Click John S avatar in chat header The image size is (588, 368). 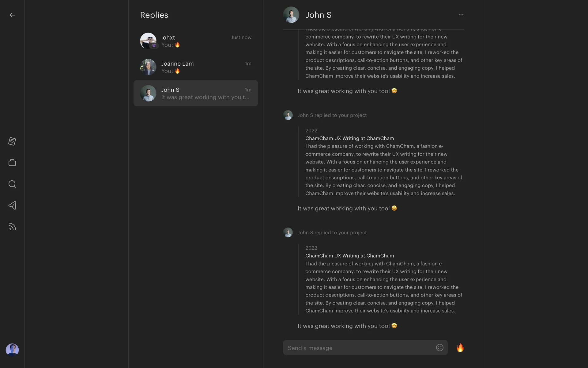291,15
